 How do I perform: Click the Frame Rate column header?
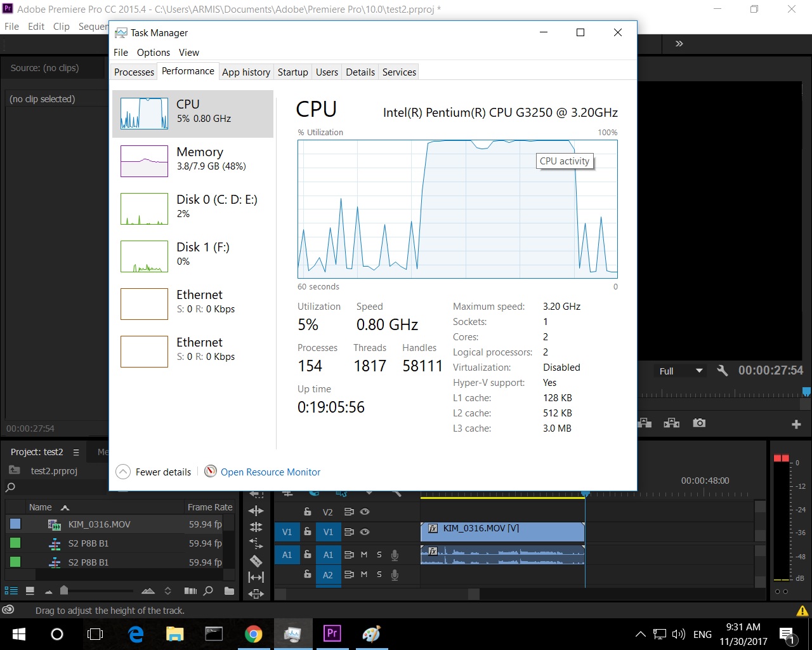(x=210, y=507)
